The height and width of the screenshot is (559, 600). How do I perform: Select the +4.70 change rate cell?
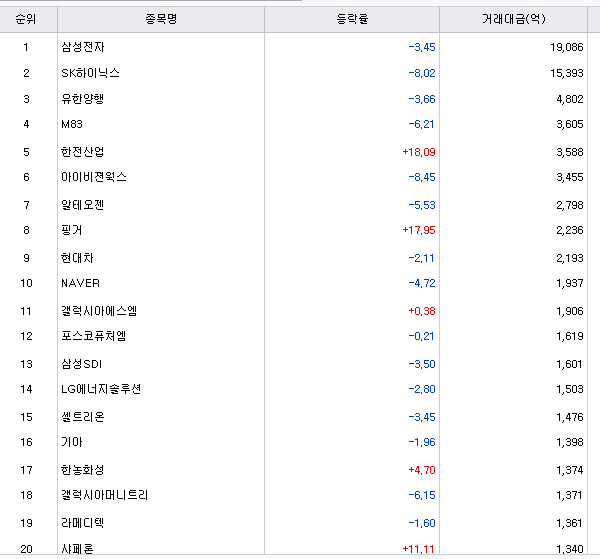coord(422,470)
